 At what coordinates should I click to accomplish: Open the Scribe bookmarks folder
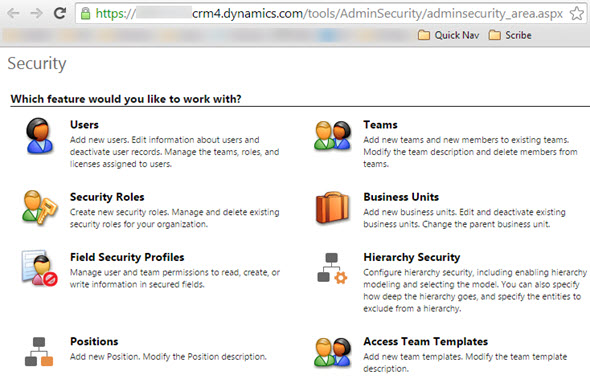tap(510, 35)
